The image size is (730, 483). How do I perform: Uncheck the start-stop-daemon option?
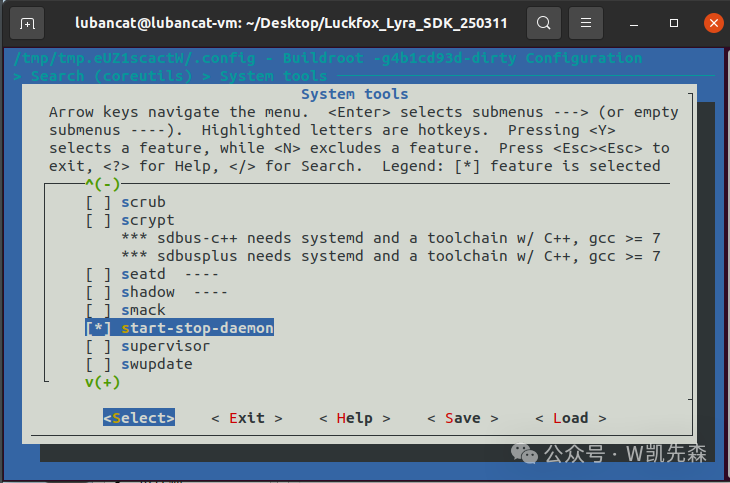coord(99,328)
